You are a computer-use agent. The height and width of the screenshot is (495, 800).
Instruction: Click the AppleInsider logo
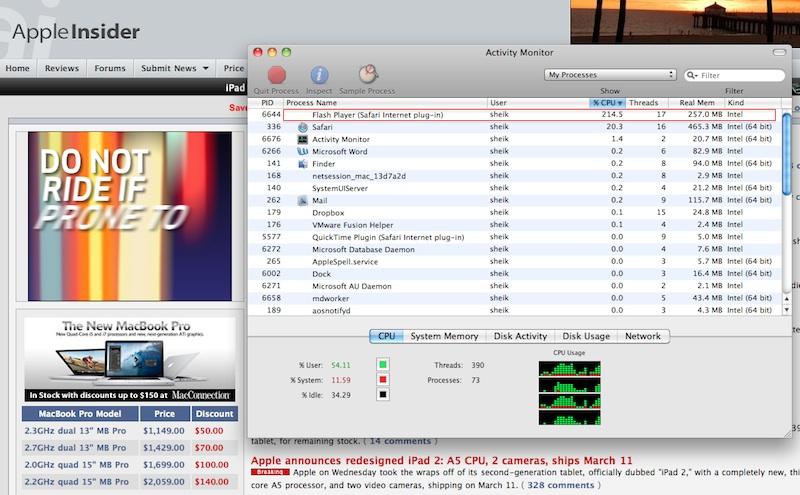[76, 32]
